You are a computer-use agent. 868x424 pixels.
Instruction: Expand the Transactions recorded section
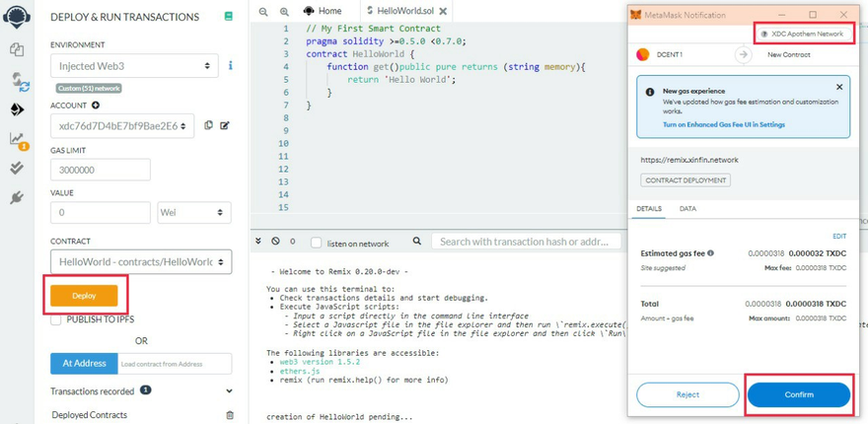pyautogui.click(x=229, y=390)
